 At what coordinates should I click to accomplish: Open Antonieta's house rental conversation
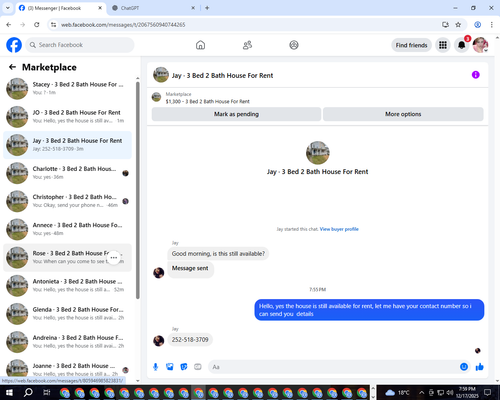(67, 286)
